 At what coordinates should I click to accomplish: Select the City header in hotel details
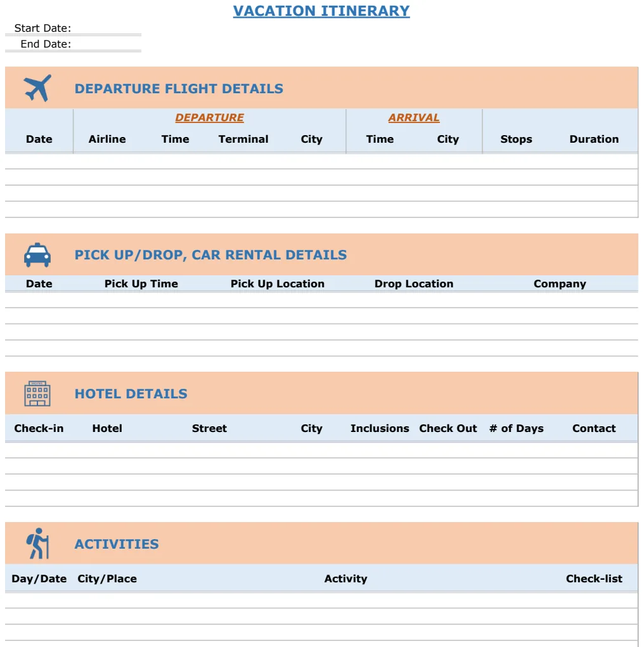coord(312,428)
